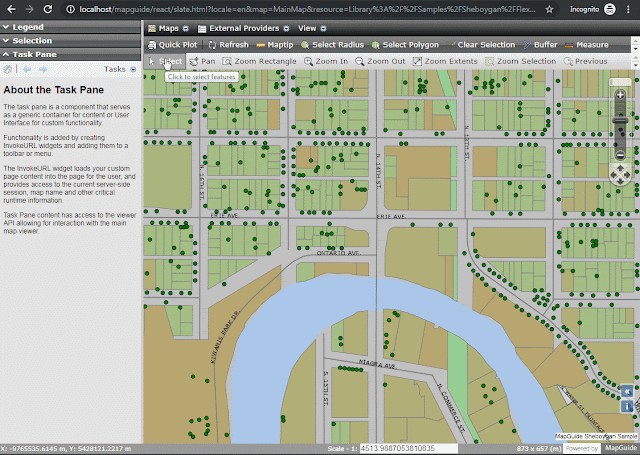Pan the map down with arrow control

coord(620,181)
